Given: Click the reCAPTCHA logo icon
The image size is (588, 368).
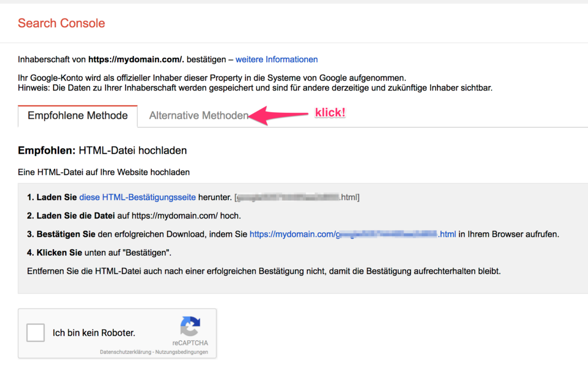Looking at the screenshot, I should [190, 327].
